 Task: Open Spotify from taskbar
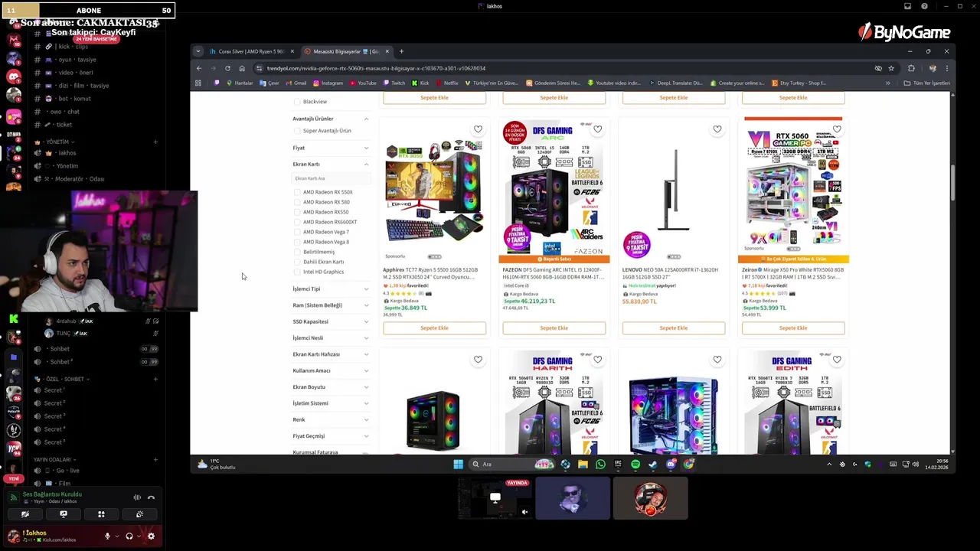pyautogui.click(x=635, y=464)
